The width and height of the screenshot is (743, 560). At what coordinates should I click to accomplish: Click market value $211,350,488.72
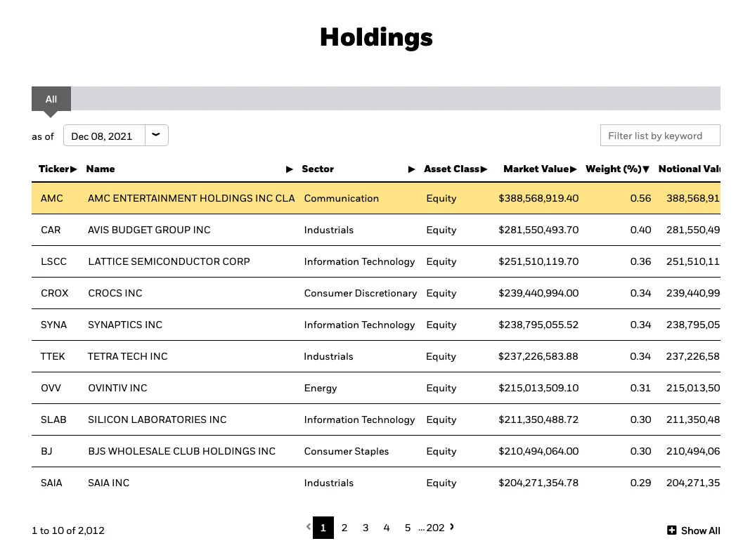click(x=538, y=419)
